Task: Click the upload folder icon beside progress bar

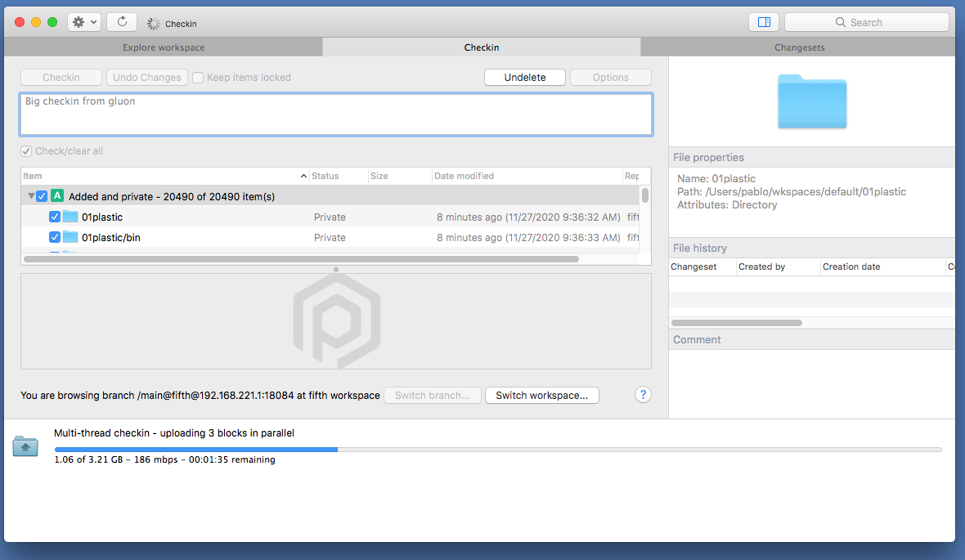Action: (x=25, y=446)
